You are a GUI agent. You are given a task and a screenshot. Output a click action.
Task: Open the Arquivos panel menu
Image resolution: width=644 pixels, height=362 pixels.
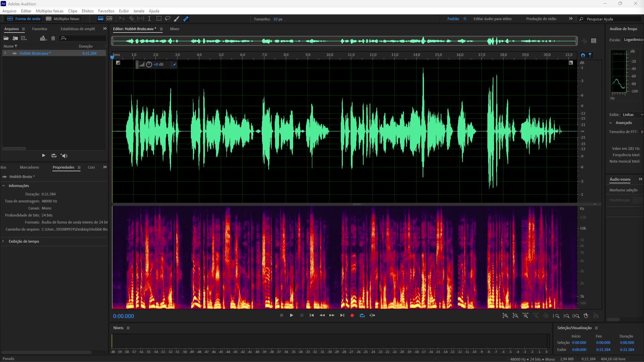click(x=23, y=29)
